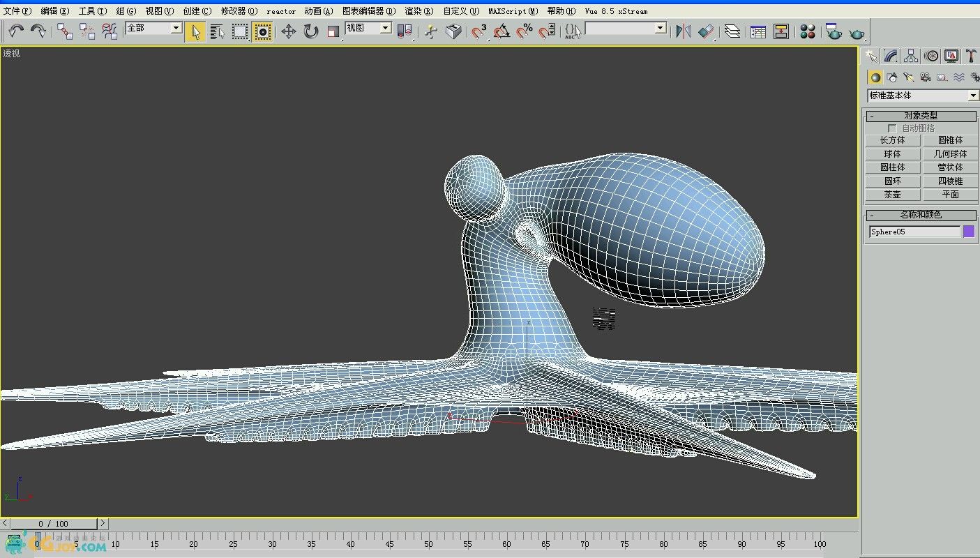Select the Scale tool
Viewport: 980px width, 558px height.
point(333,31)
